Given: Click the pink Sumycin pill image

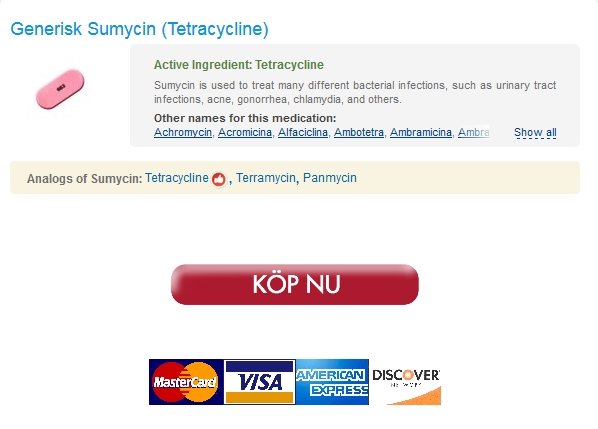Looking at the screenshot, I should point(60,89).
